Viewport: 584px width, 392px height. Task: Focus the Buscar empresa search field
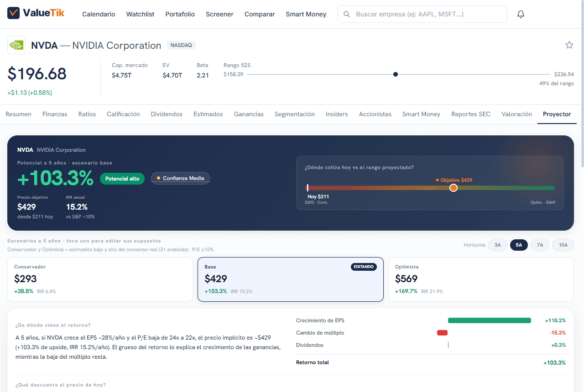(x=422, y=14)
